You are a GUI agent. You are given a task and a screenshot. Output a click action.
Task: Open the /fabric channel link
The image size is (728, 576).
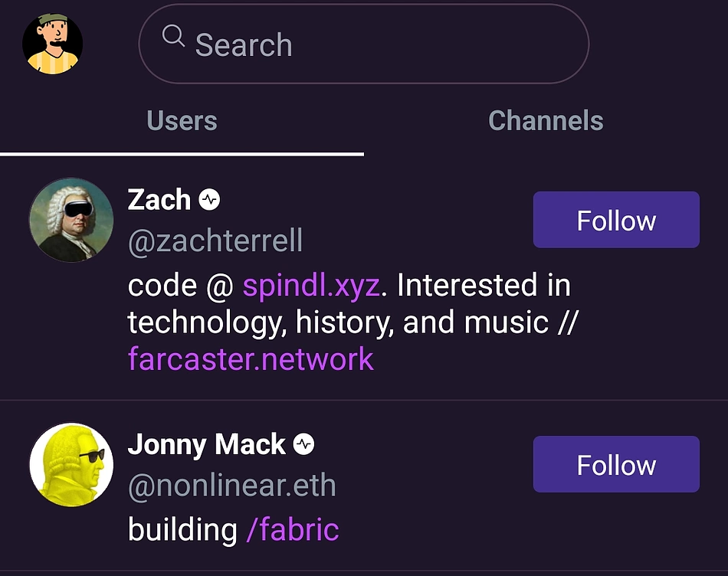(x=293, y=529)
